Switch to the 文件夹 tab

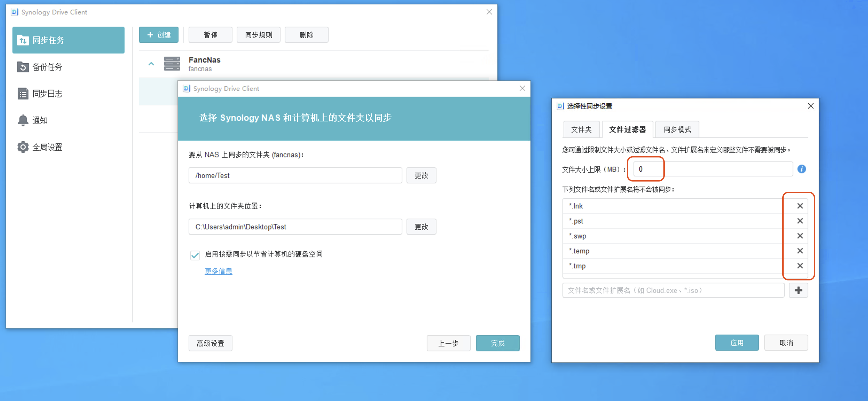coord(581,129)
